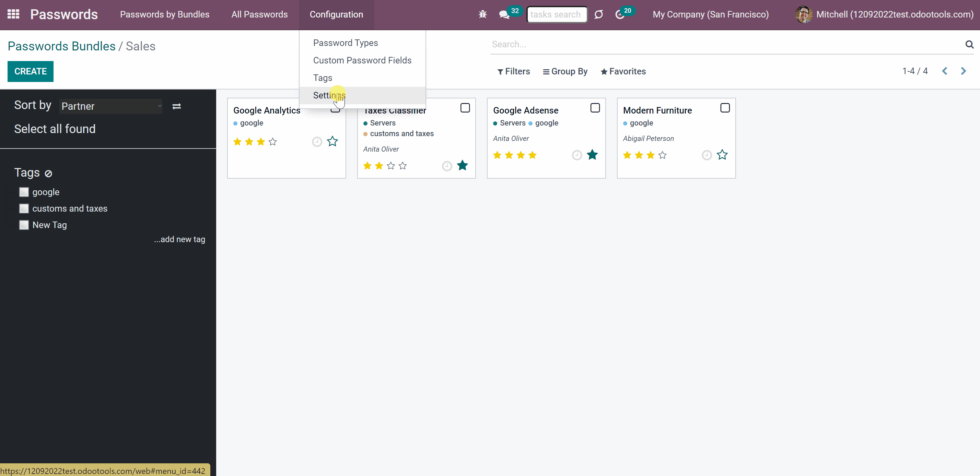The height and width of the screenshot is (476, 980).
Task: Open the apps grid menu icon
Action: point(13,14)
